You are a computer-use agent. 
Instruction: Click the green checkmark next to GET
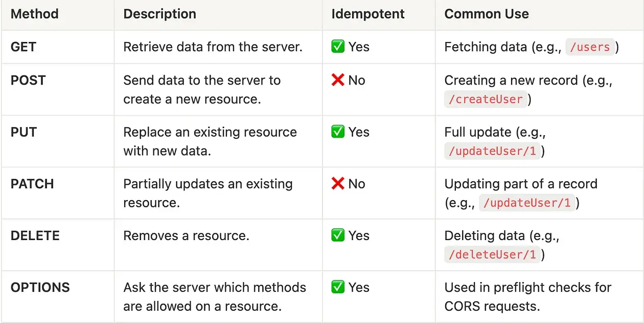pos(338,47)
